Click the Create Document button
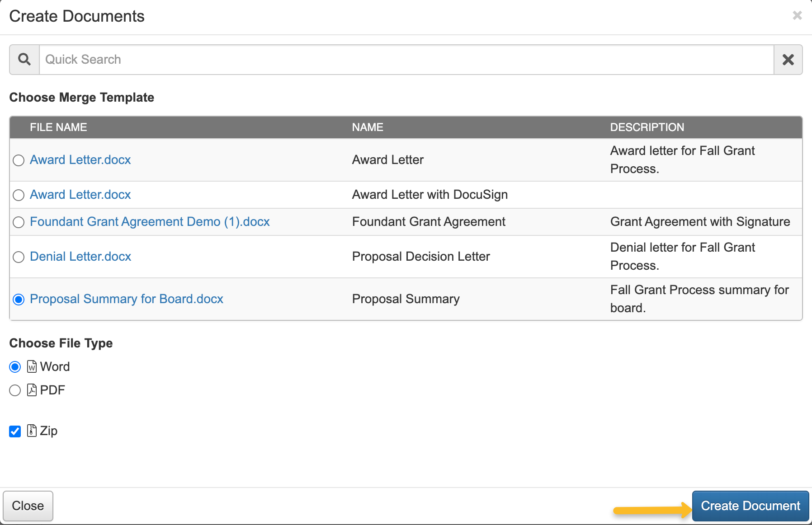This screenshot has height=525, width=812. pos(750,506)
